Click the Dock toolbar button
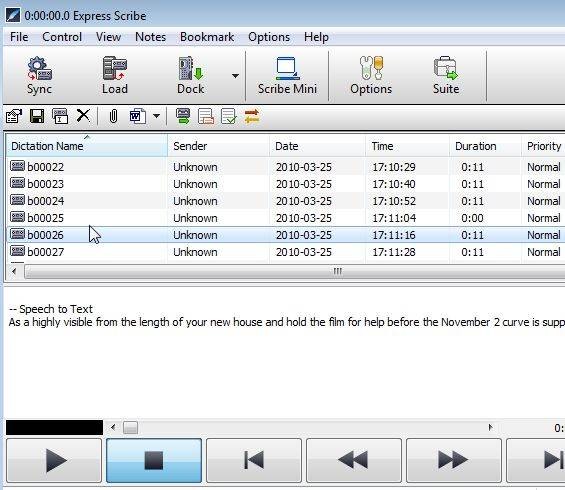This screenshot has width=565, height=490. (191, 76)
